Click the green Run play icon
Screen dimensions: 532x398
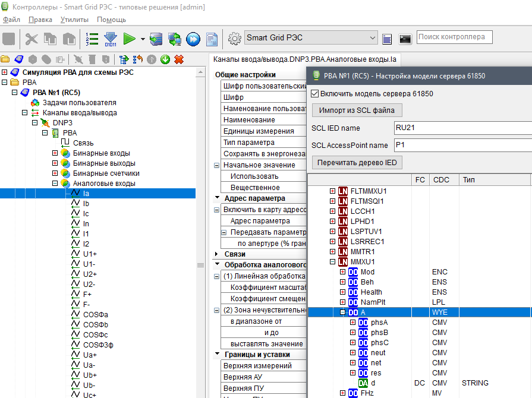point(129,39)
